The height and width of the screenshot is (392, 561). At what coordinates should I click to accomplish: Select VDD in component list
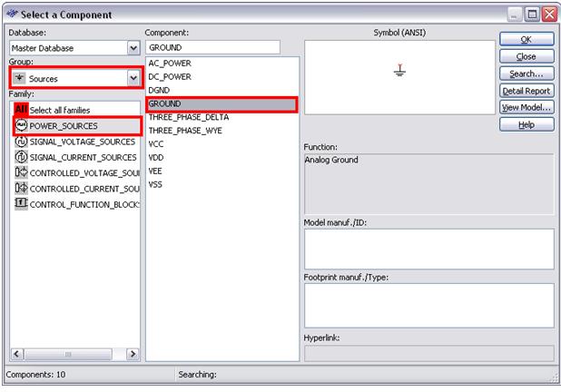[156, 158]
